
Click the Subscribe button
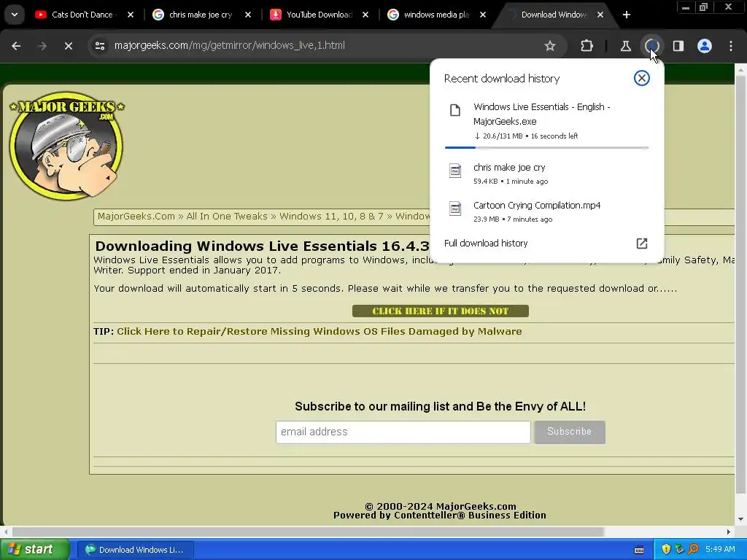coord(569,432)
